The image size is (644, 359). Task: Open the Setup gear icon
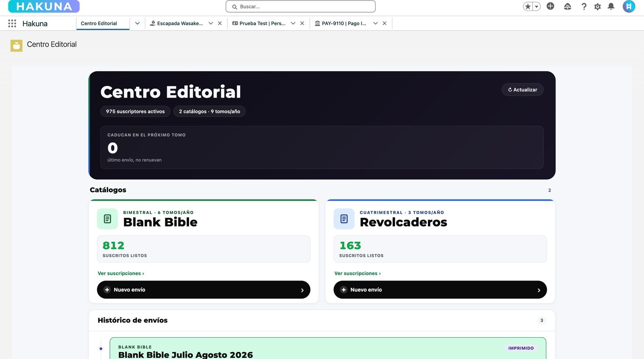click(x=597, y=6)
